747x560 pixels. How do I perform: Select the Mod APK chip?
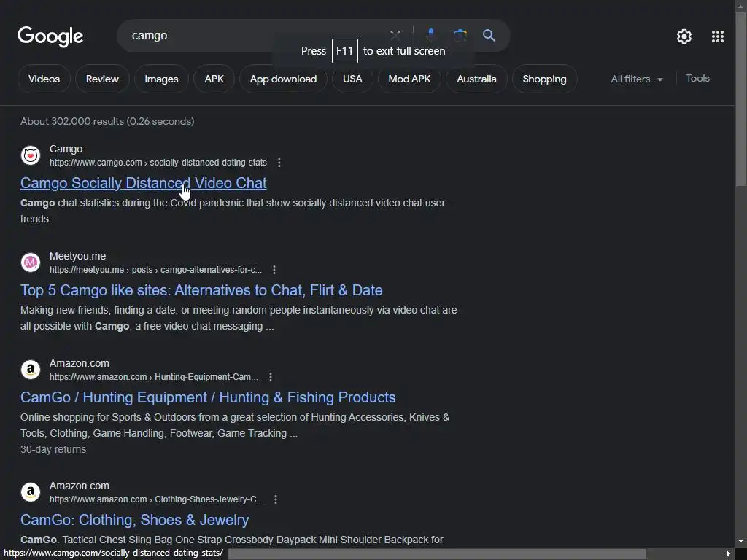(409, 79)
